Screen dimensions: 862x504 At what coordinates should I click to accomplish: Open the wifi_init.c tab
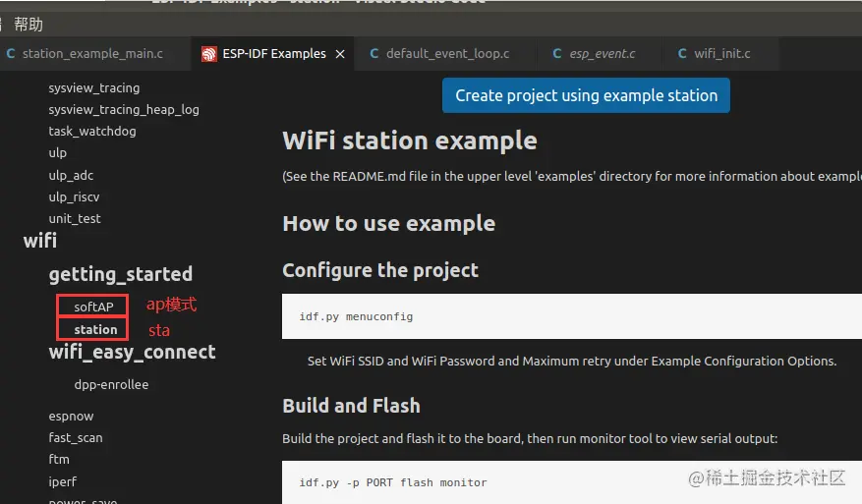pyautogui.click(x=721, y=54)
